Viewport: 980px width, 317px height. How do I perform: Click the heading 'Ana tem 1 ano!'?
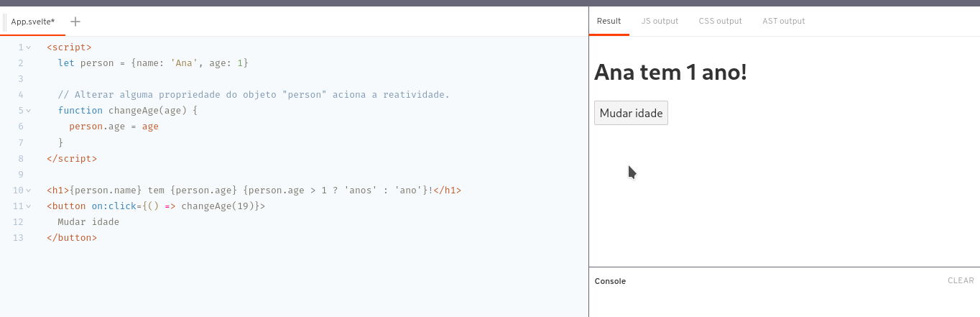tap(670, 72)
